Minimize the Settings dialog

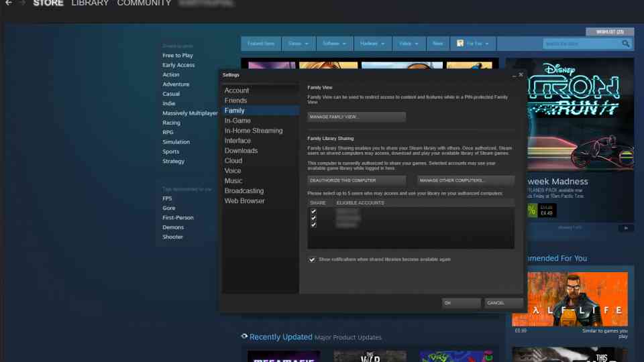(x=514, y=75)
